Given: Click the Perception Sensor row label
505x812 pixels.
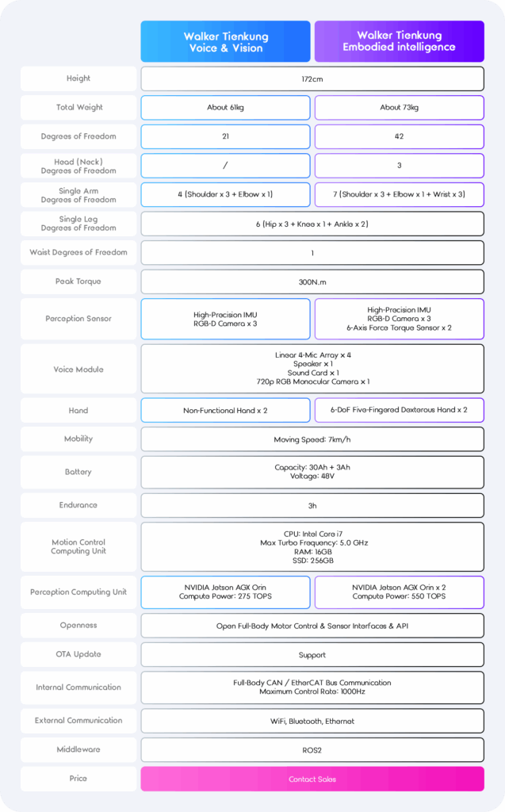Looking at the screenshot, I should [78, 319].
